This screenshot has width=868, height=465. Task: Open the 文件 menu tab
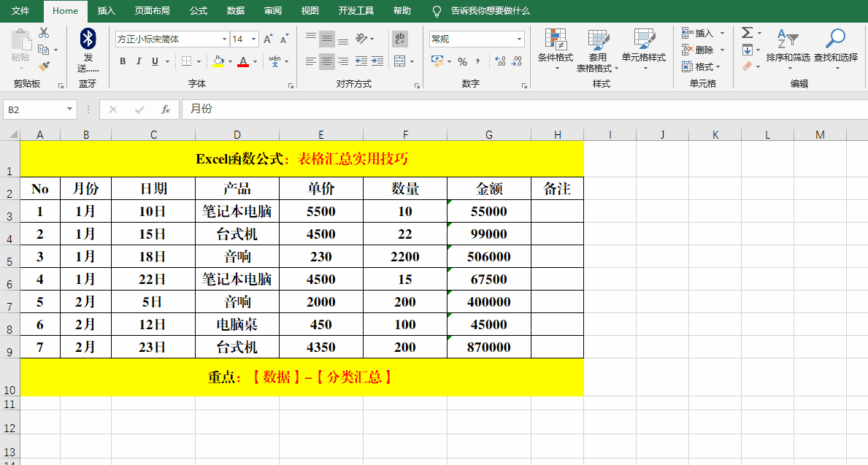(20, 11)
